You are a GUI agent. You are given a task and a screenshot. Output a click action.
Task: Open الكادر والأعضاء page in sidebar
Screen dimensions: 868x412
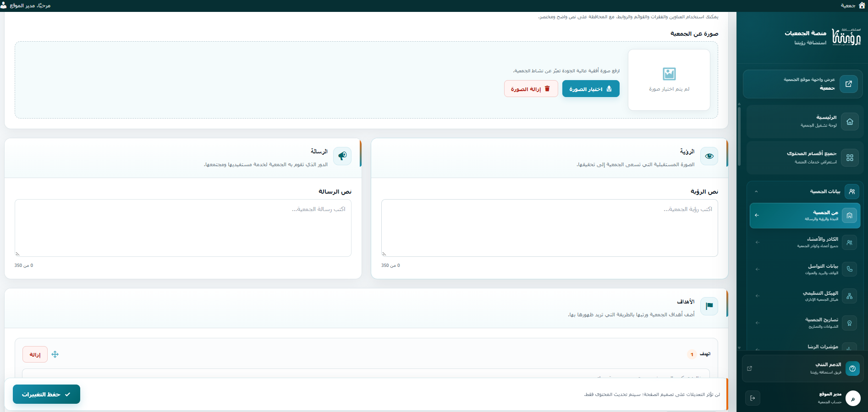[805, 242]
